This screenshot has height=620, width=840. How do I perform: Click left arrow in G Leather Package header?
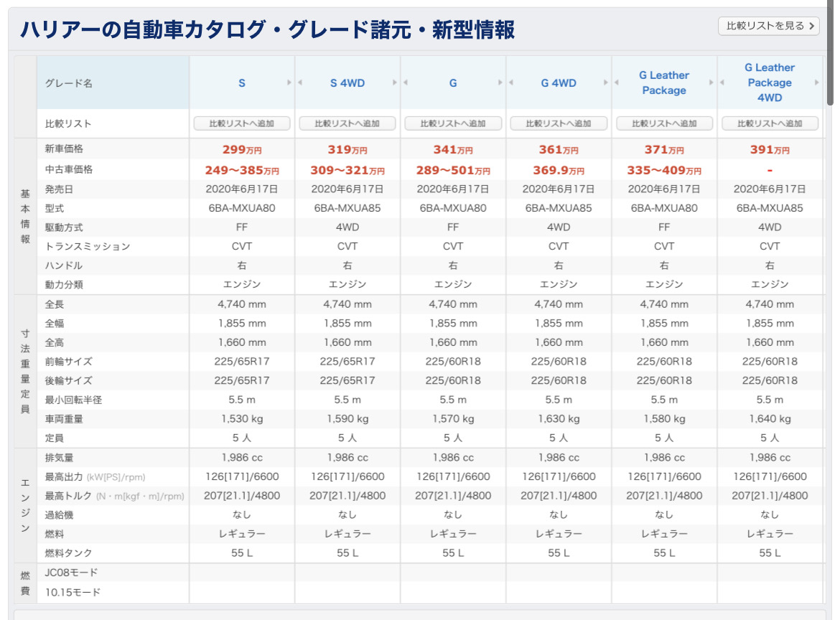[617, 83]
